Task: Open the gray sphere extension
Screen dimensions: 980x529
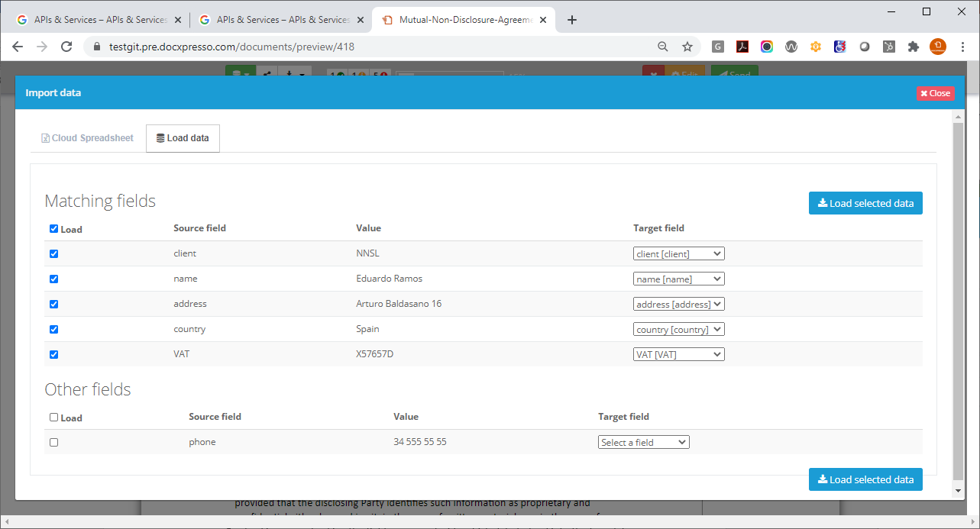Action: click(x=865, y=47)
